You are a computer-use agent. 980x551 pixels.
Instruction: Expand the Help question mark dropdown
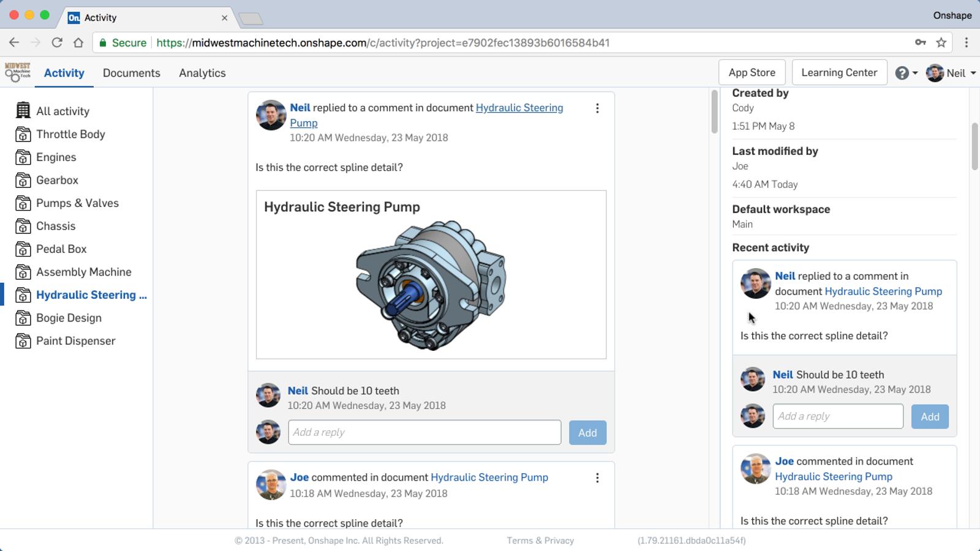pyautogui.click(x=907, y=73)
